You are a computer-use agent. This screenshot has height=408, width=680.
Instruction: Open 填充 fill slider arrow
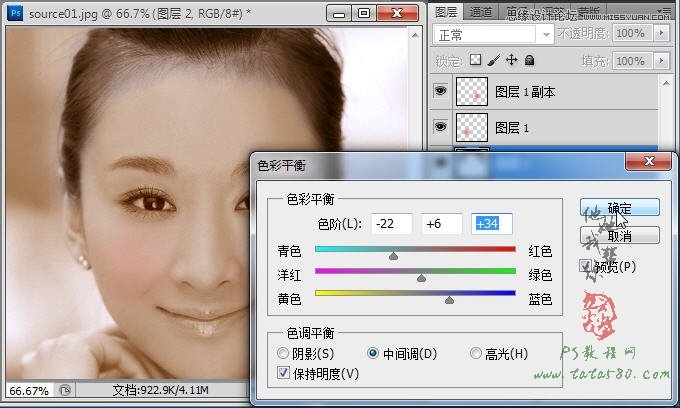pyautogui.click(x=661, y=61)
